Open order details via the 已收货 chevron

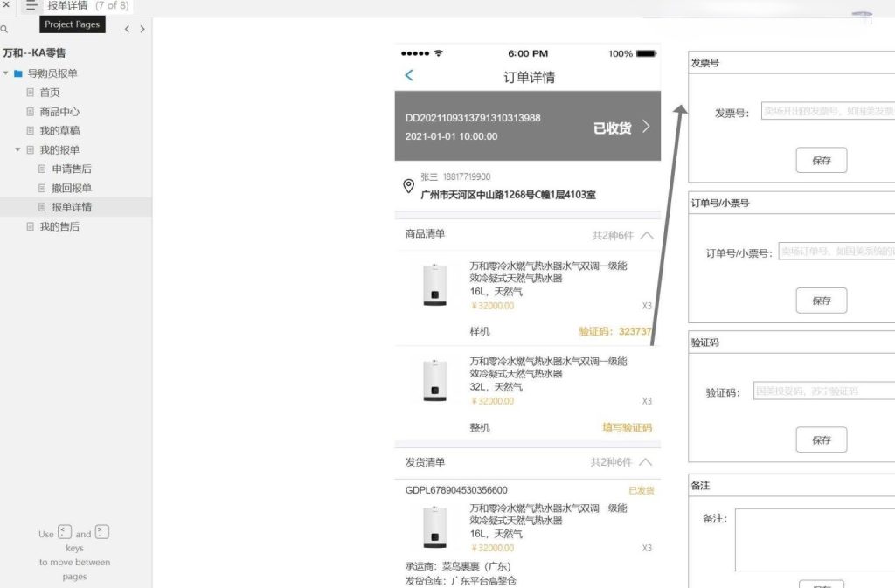point(645,126)
